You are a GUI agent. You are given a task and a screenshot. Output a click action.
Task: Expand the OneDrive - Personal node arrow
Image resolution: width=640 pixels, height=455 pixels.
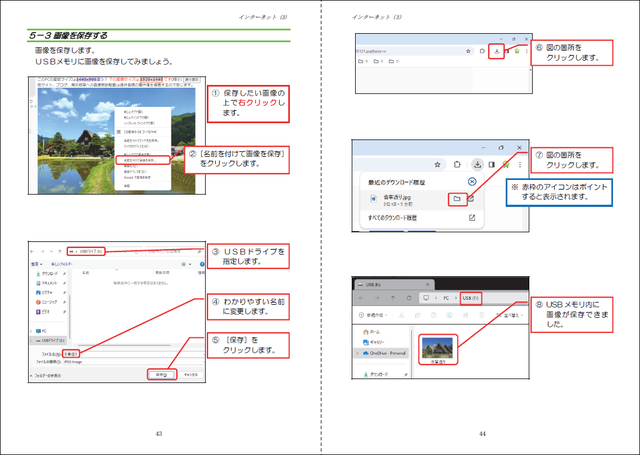coord(358,353)
